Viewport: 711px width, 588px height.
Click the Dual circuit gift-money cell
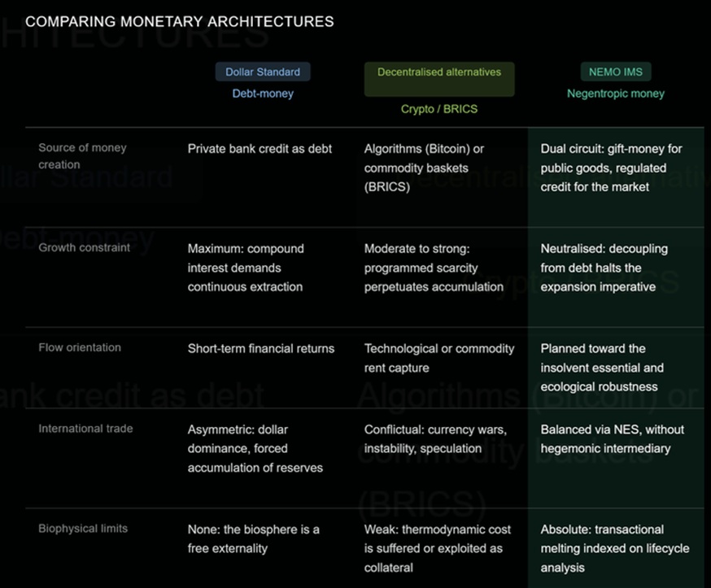pos(611,168)
